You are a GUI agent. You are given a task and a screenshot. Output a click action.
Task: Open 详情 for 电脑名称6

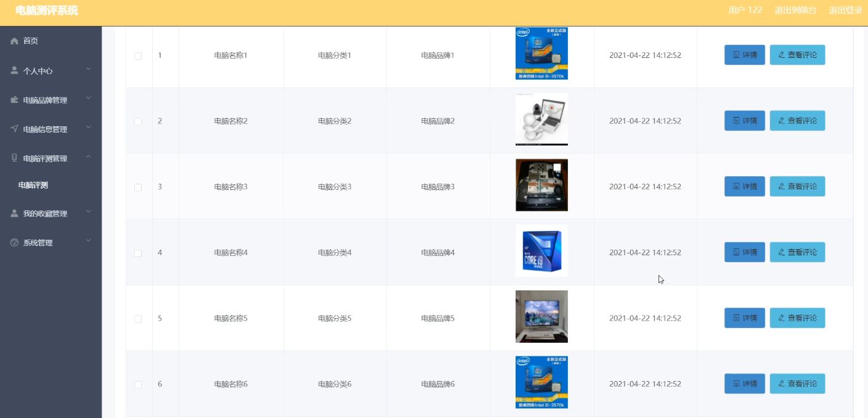[x=745, y=383]
